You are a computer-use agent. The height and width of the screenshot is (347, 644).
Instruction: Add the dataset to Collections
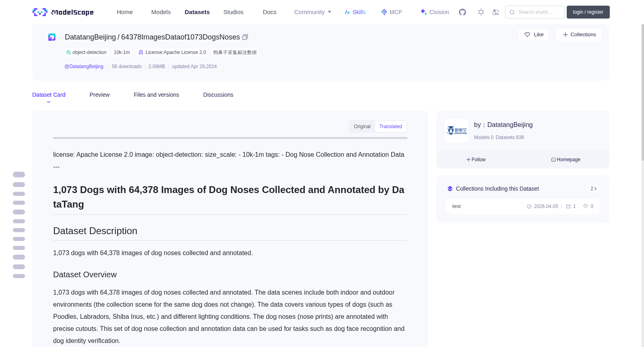(579, 35)
